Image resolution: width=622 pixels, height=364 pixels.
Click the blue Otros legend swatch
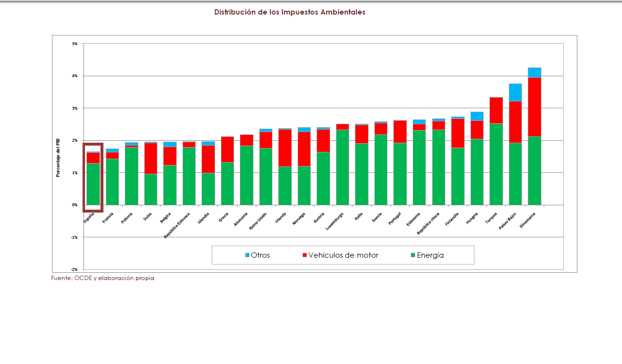(247, 255)
